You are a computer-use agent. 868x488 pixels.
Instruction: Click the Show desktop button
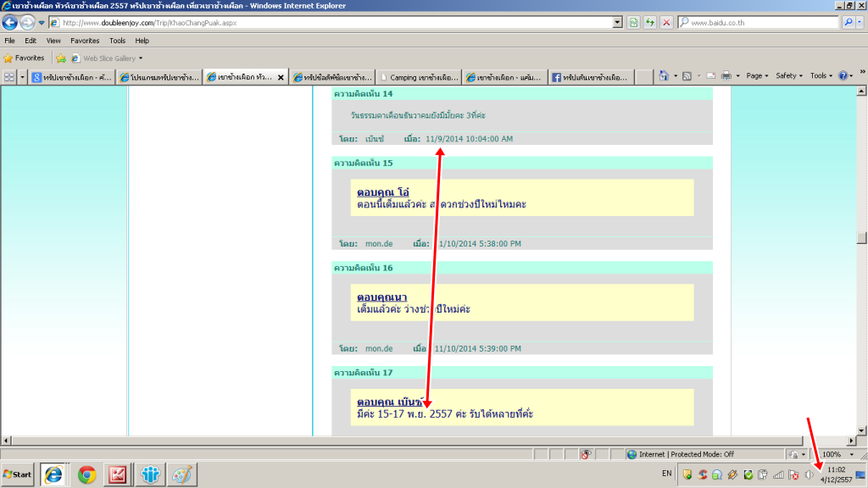point(861,474)
